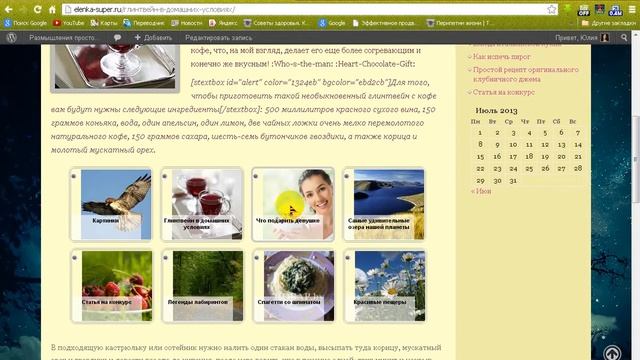This screenshot has width=640, height=360.
Task: Click the green download extension icon
Action: click(567, 9)
